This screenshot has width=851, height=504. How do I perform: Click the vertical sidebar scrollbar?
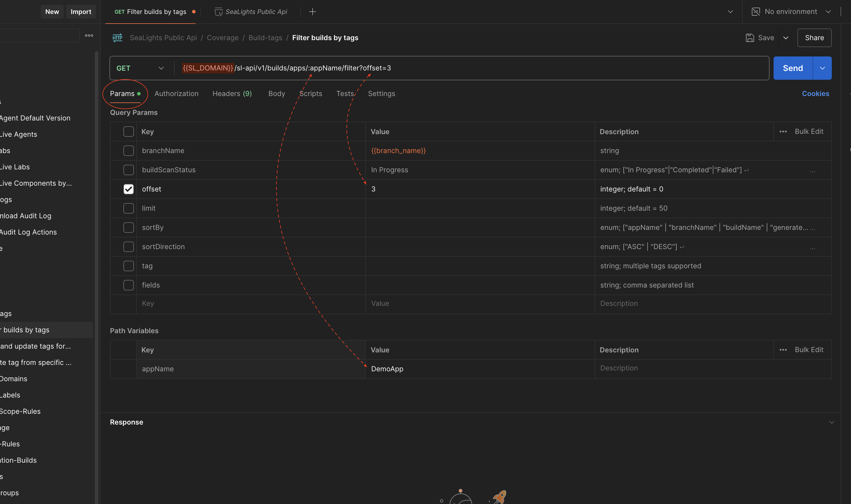96,238
